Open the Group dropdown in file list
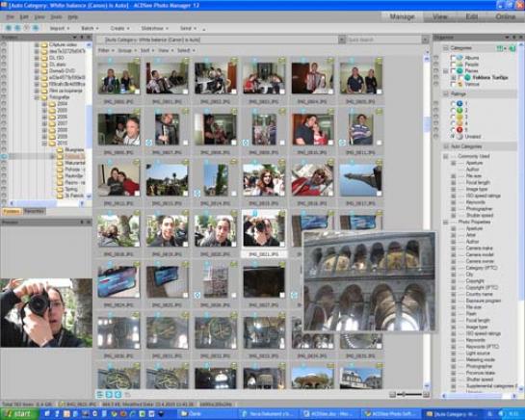The height and width of the screenshot is (420, 525). [x=127, y=50]
